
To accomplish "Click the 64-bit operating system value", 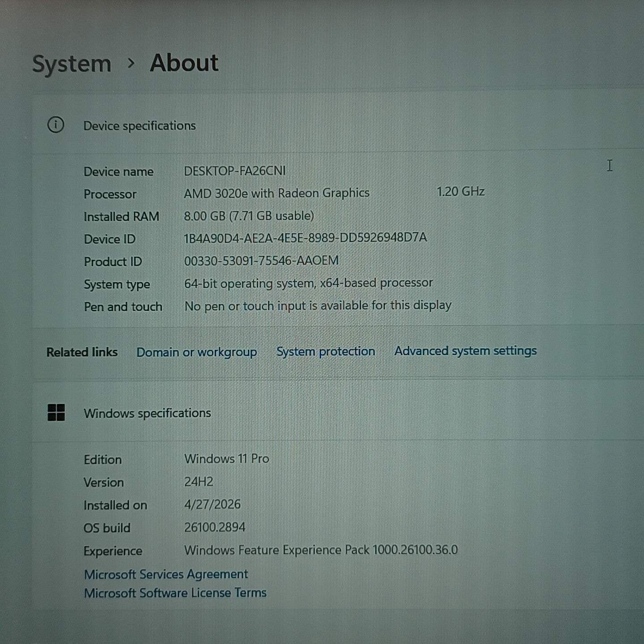I will 309,283.
